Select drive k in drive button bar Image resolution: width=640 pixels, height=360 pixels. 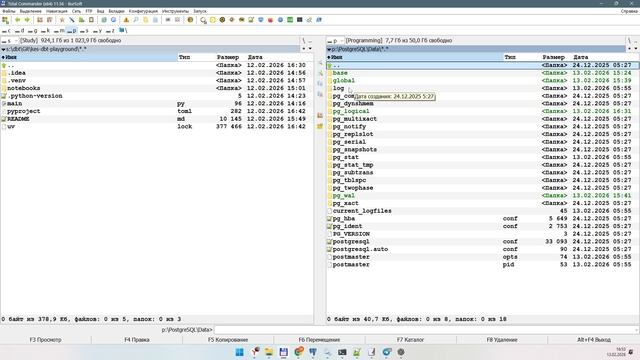pos(46,31)
